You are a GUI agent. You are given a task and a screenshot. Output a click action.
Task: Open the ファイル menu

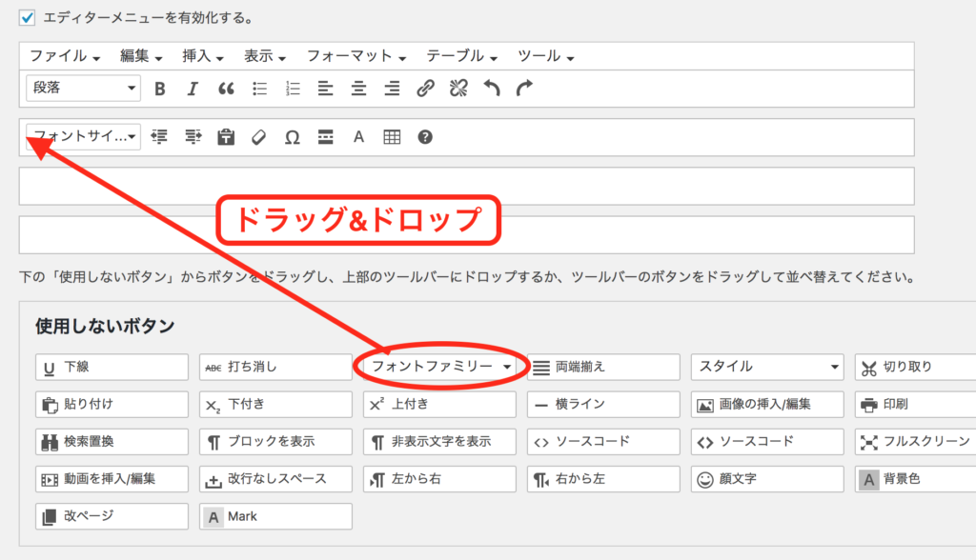[x=65, y=55]
